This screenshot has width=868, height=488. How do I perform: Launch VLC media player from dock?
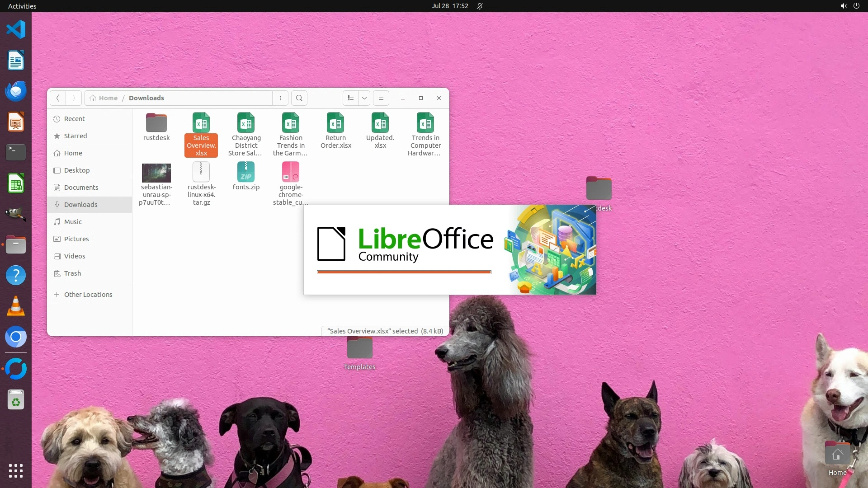coord(16,306)
